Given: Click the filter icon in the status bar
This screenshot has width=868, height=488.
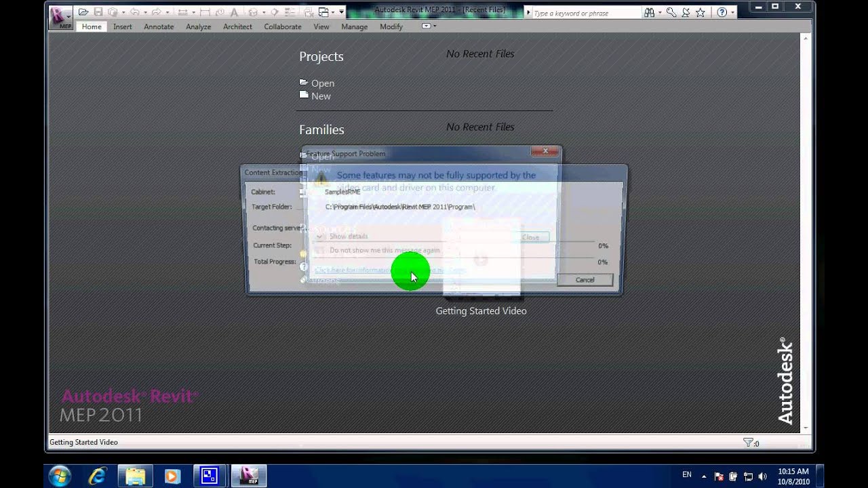Looking at the screenshot, I should (748, 443).
